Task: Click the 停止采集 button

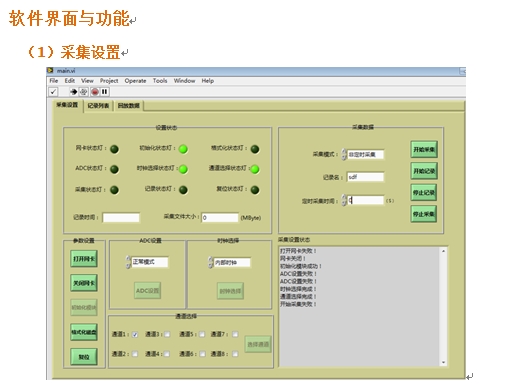Action: [424, 214]
